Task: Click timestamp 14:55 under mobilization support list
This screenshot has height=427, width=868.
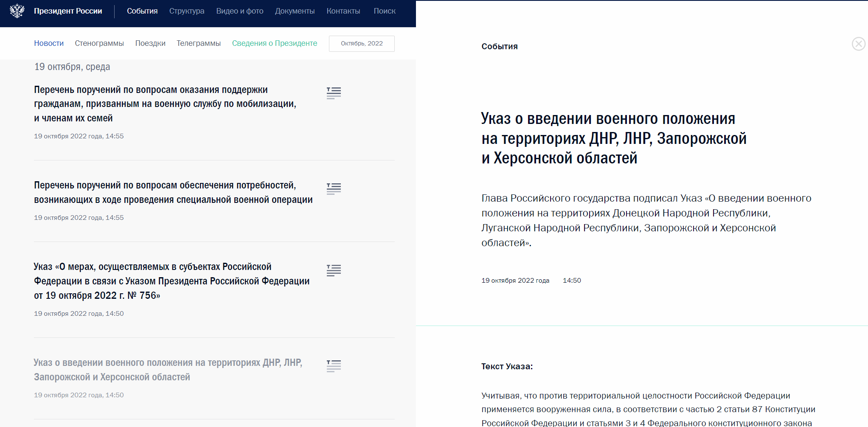Action: [79, 136]
